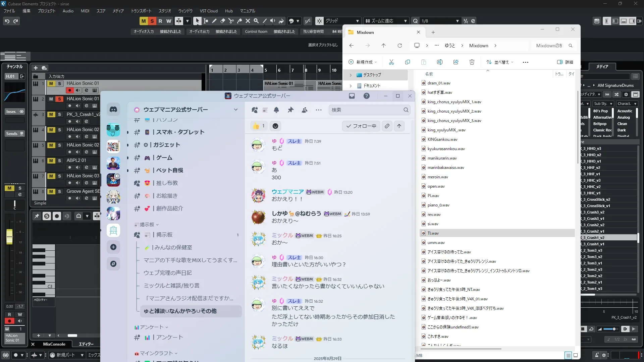This screenshot has width=644, height=362.
Task: Select the Eraser tool in Cubase toolbar
Action: 223,21
